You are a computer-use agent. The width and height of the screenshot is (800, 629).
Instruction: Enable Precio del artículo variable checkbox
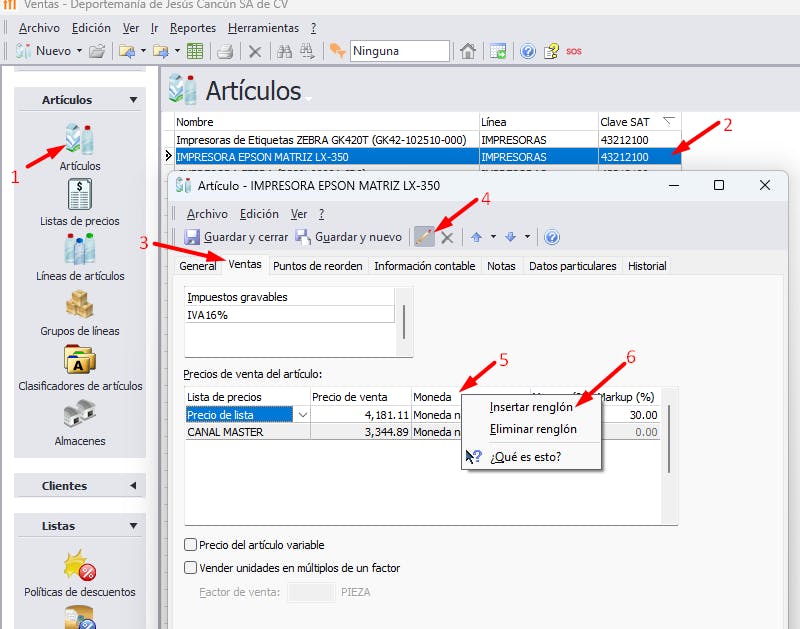click(x=190, y=544)
